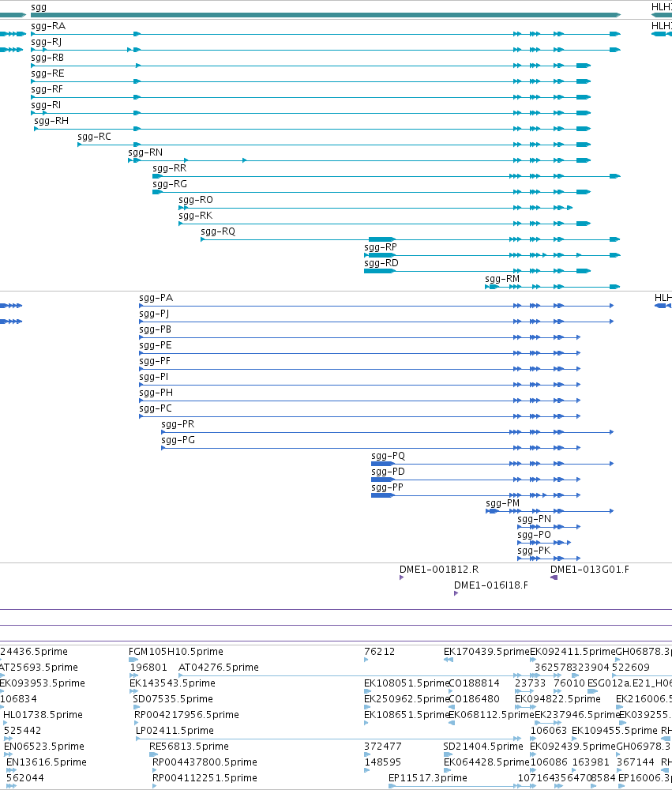
Task: Select DME1-013G01.F feature label
Action: coord(589,570)
